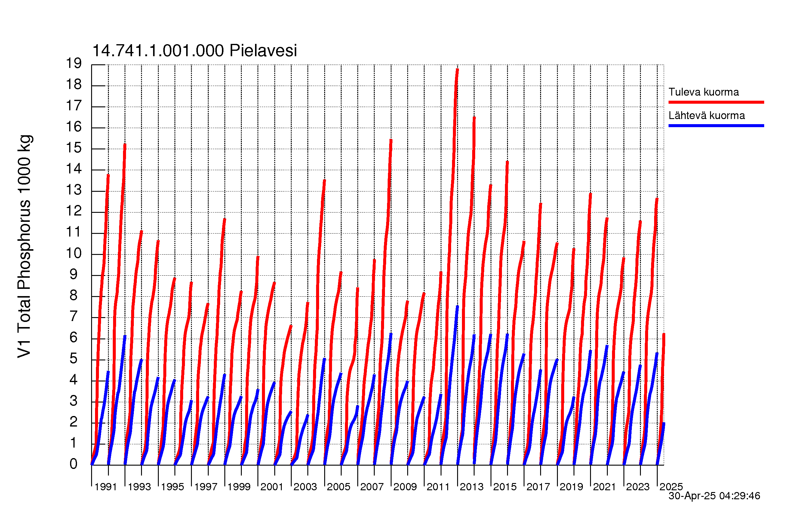Screen dimensions: 812x511
Task: Click the x-axis year label 2019
Action: 571,487
